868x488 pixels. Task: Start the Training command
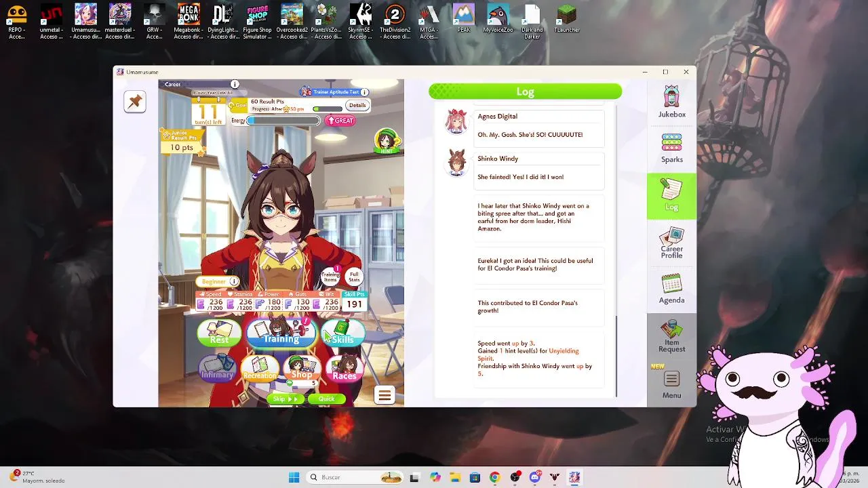(x=281, y=332)
